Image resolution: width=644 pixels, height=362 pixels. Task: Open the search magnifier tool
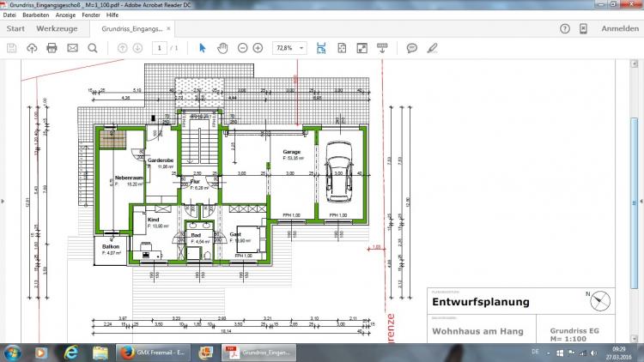point(93,48)
